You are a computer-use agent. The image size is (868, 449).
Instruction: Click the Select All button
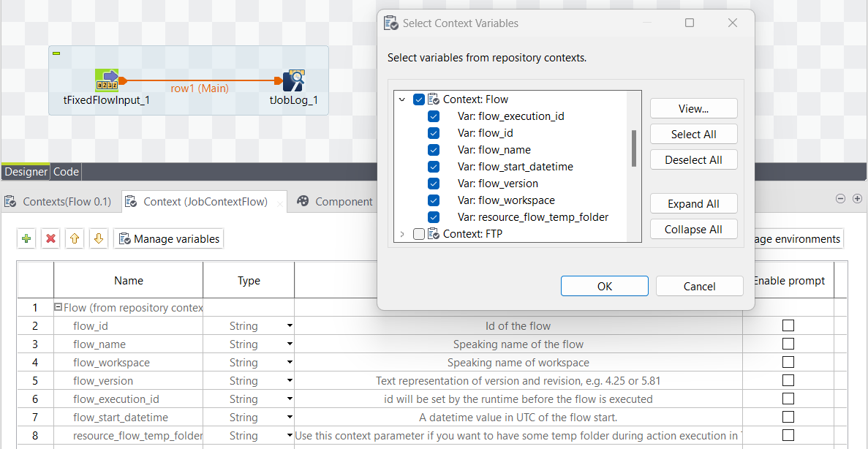(x=693, y=134)
